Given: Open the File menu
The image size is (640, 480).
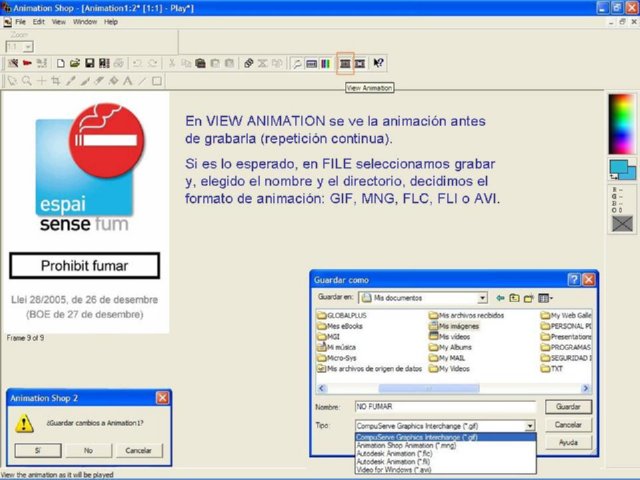Looking at the screenshot, I should [x=20, y=22].
